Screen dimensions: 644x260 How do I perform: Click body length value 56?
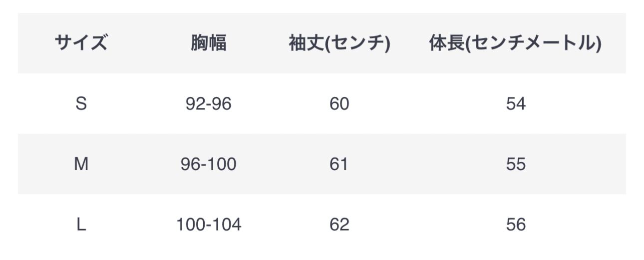[x=515, y=225]
